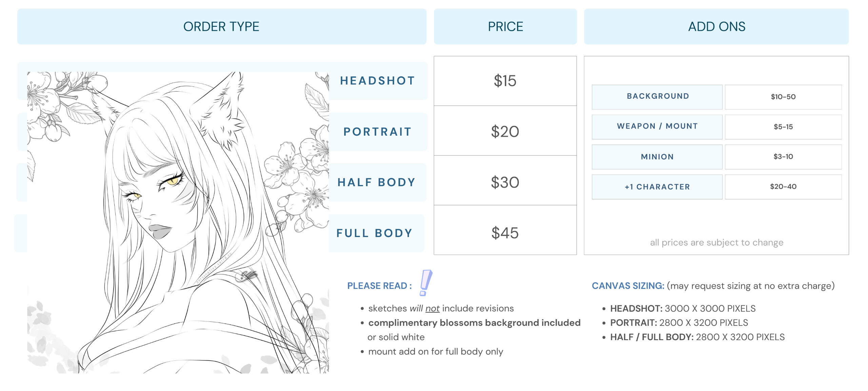Select the WEAPON / MOUNT add-on

(x=657, y=127)
